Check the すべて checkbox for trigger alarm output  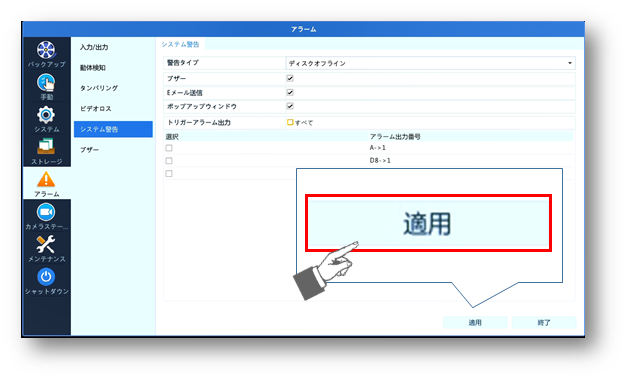[x=290, y=122]
